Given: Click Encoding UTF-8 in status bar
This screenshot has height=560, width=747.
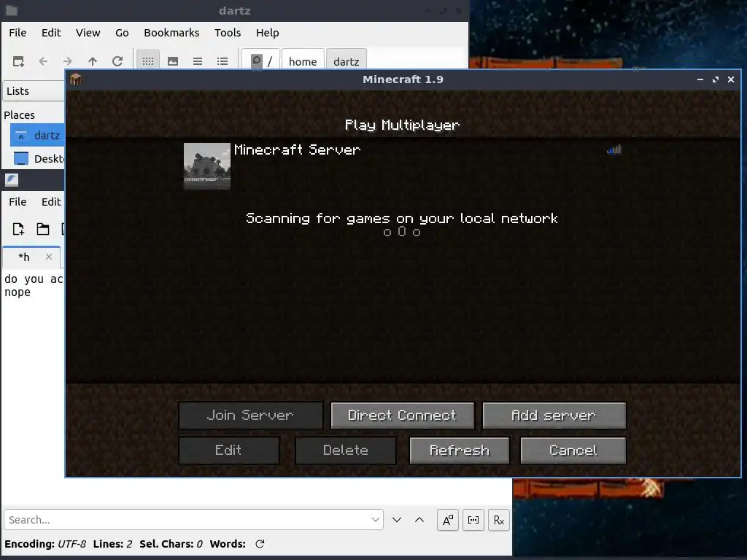Looking at the screenshot, I should (x=45, y=544).
